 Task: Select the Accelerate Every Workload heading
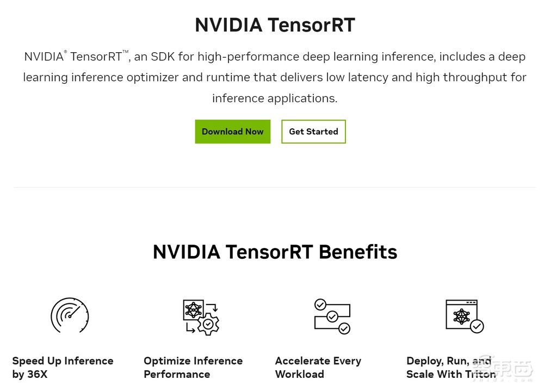(x=318, y=367)
